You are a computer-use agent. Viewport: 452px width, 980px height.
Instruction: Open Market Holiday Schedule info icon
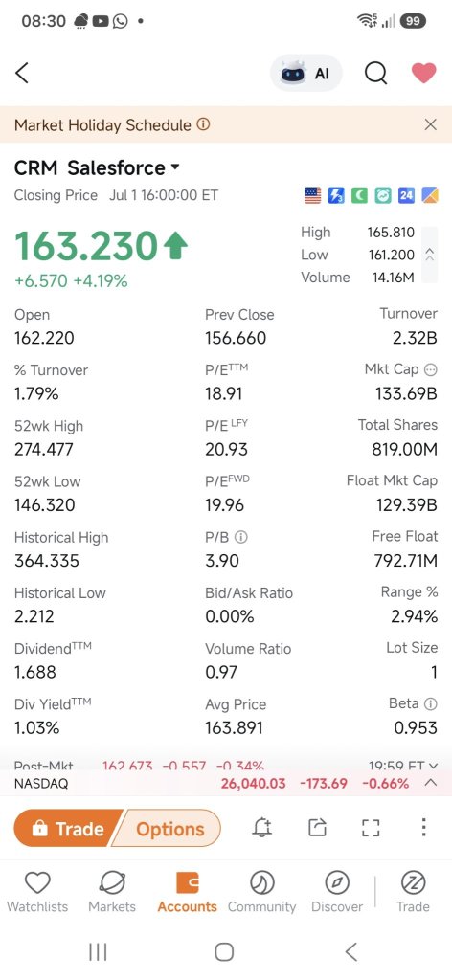(203, 124)
